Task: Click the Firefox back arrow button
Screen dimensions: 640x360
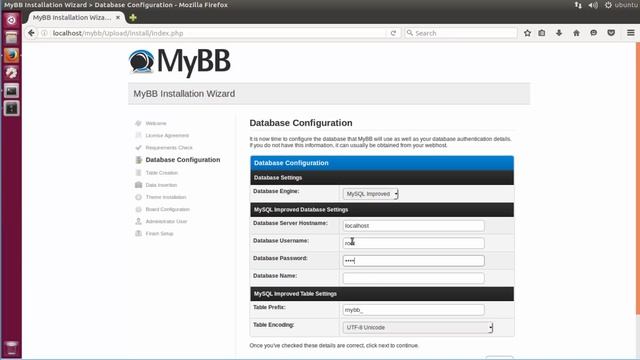Action: click(31, 33)
